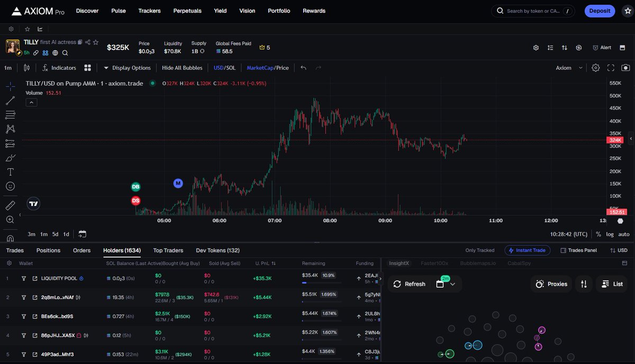The image size is (635, 364).
Task: Favorite TILLY with the star icon
Action: coord(96,42)
